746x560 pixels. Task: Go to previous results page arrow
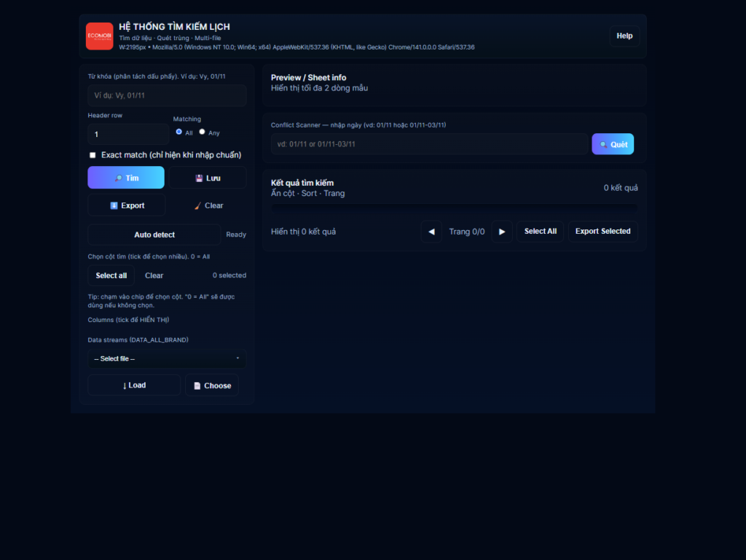pos(431,232)
